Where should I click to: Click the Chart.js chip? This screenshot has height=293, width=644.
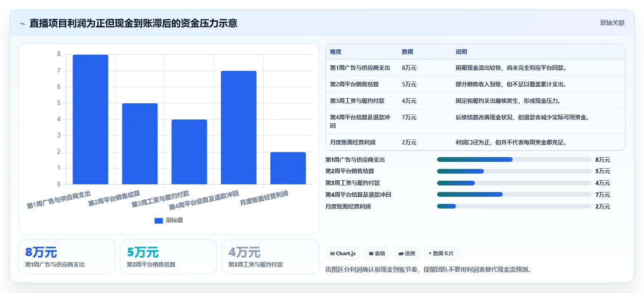tap(343, 253)
